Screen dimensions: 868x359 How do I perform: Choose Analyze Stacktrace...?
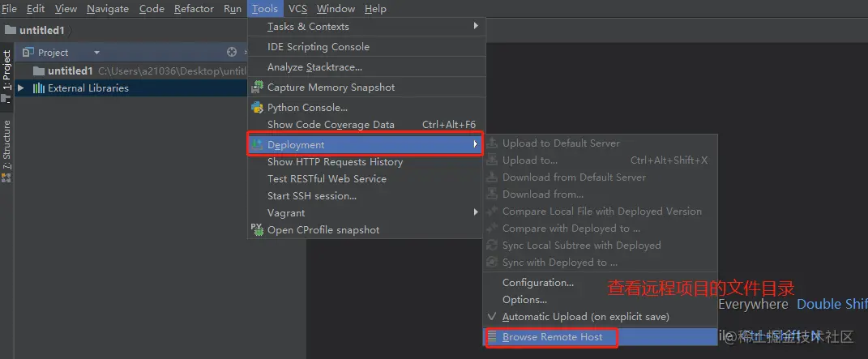coord(366,67)
